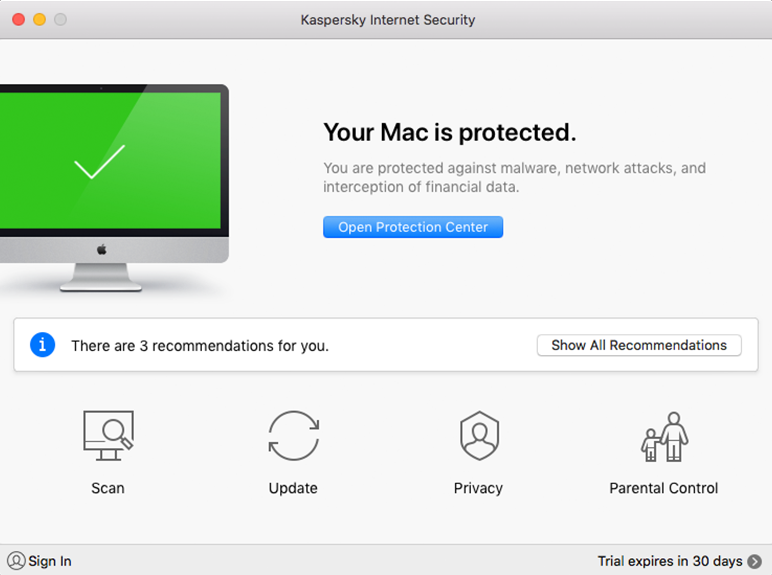Click the 'Your Mac is protected.' heading
This screenshot has width=772, height=575.
click(x=450, y=132)
